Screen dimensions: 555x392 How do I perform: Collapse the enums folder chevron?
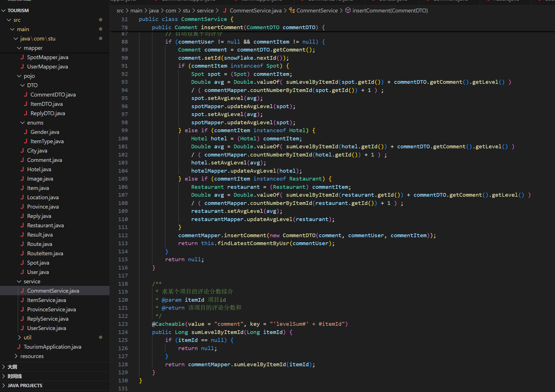(23, 123)
